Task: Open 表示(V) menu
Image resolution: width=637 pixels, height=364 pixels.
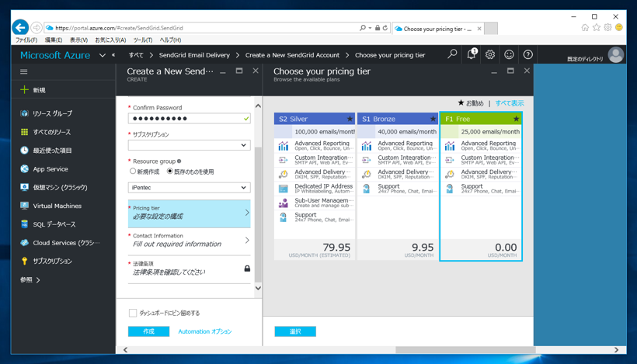Action: pos(78,40)
